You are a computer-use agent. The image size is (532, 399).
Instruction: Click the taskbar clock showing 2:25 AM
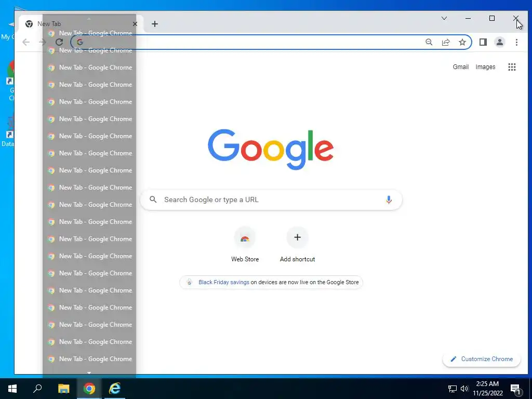(488, 389)
